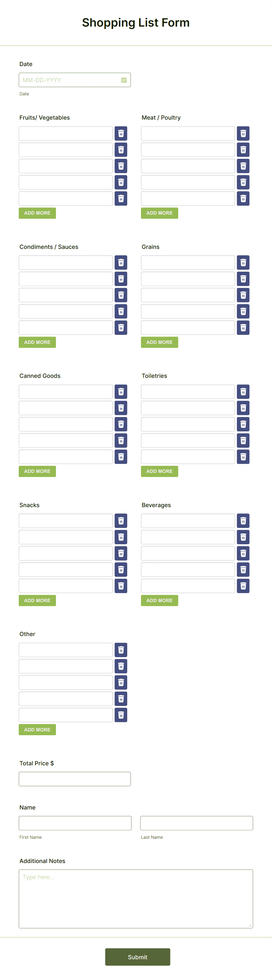The height and width of the screenshot is (980, 272).
Task: Click the Last Name field
Action: point(196,823)
